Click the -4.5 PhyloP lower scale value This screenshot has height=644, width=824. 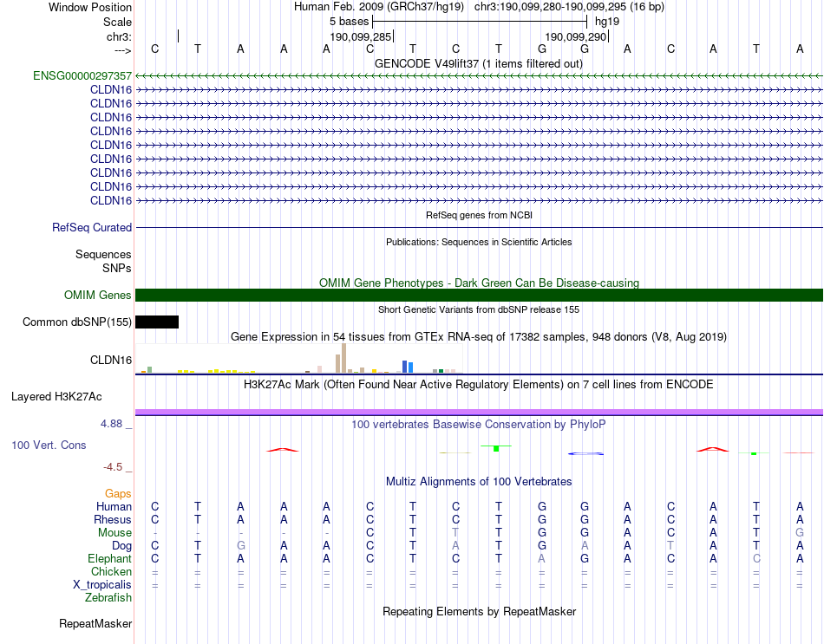[113, 467]
